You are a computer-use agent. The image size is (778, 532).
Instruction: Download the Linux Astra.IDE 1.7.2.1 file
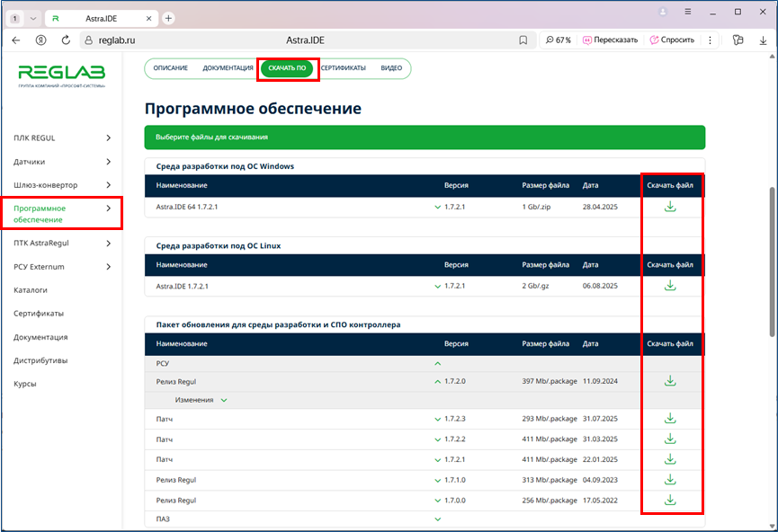tap(669, 286)
